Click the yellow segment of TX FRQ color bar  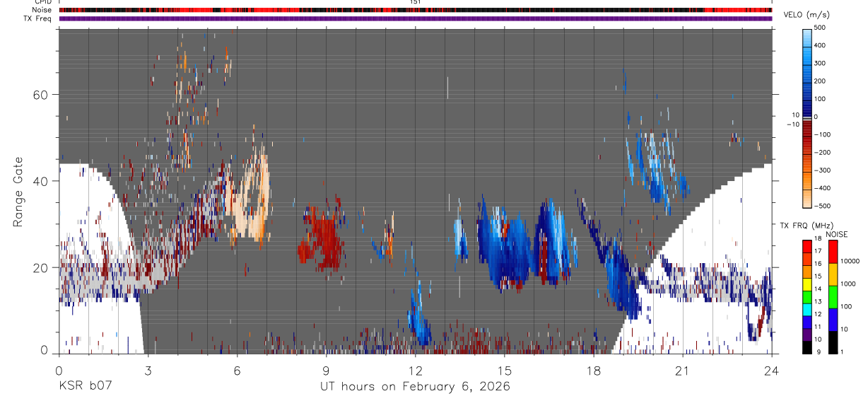pos(807,284)
